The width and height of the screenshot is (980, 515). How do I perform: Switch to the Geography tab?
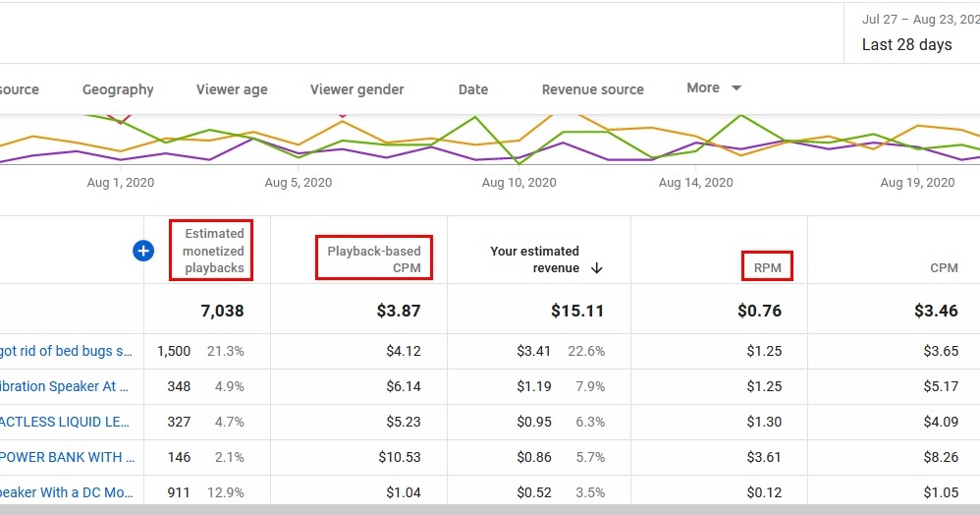[118, 89]
